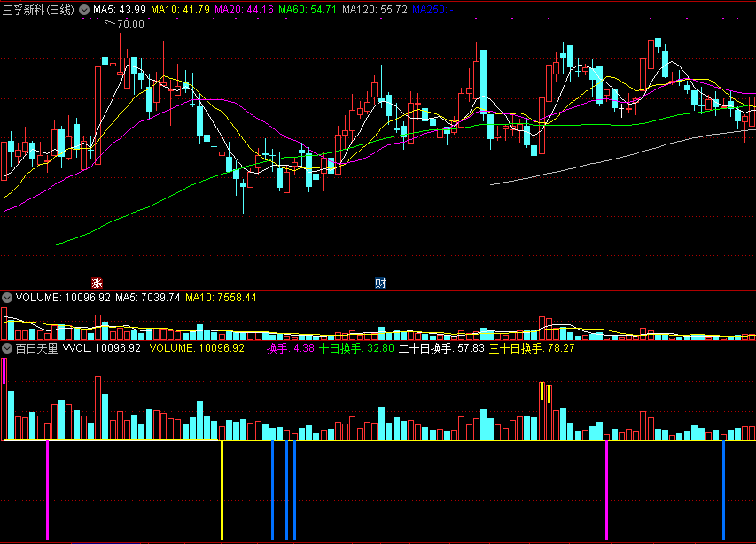Click volume MA10: 7558.44 label
Image resolution: width=756 pixels, height=544 pixels.
point(221,298)
